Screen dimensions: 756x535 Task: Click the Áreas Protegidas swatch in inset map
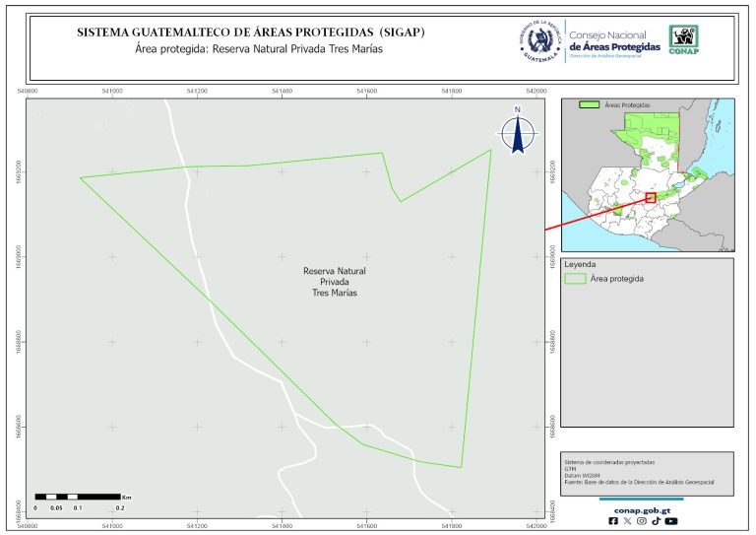(590, 103)
